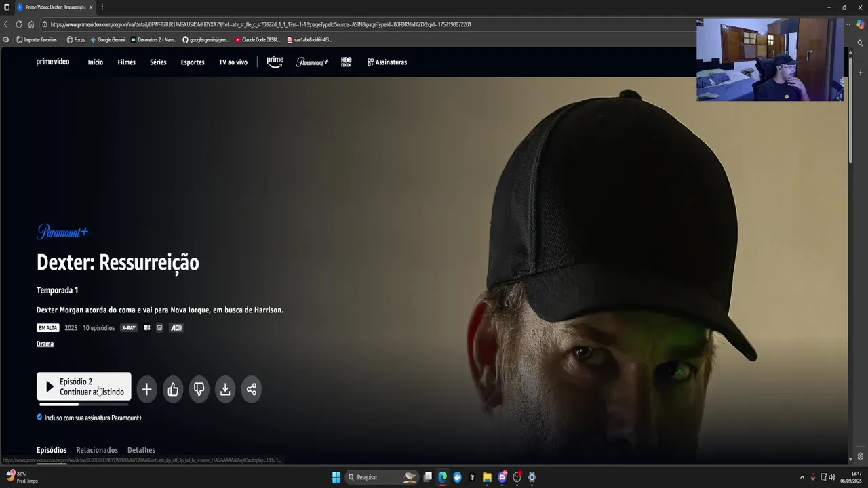
Task: Open the Focus bookmark
Action: point(76,40)
